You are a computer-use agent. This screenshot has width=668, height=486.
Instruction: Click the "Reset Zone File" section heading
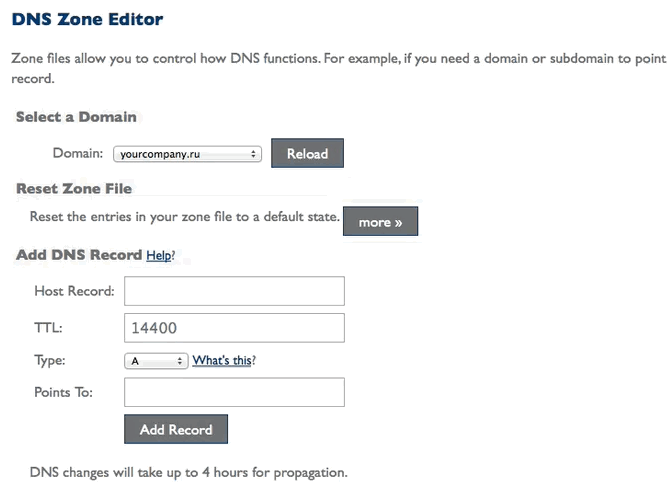point(74,188)
